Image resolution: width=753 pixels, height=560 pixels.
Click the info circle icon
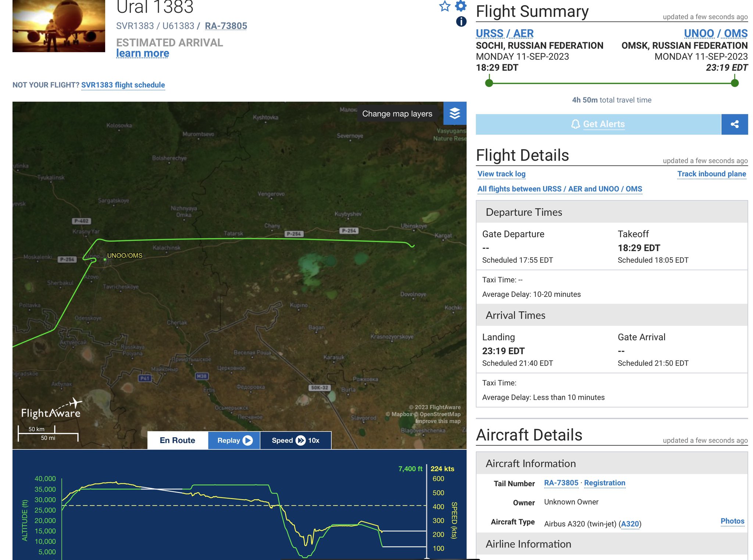click(x=461, y=22)
